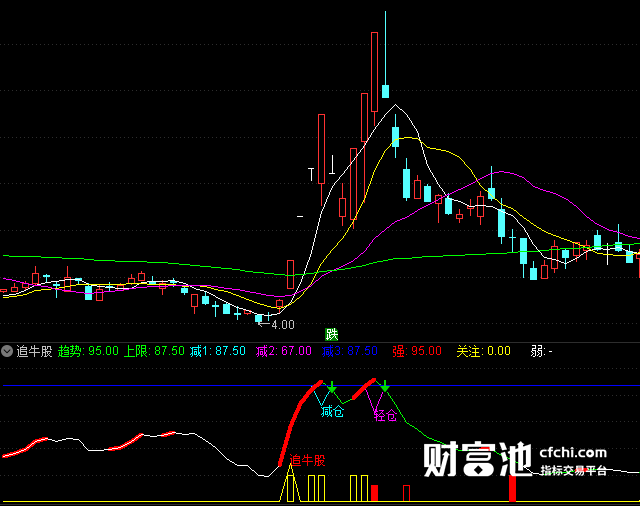Select the 趋势: 95.00 value
Viewport: 640px width, 506px height.
[x=88, y=351]
